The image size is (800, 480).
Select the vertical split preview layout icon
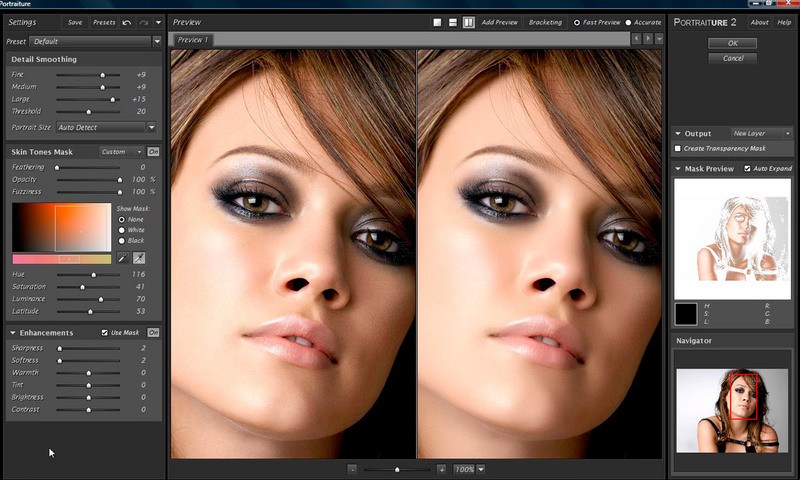(468, 22)
